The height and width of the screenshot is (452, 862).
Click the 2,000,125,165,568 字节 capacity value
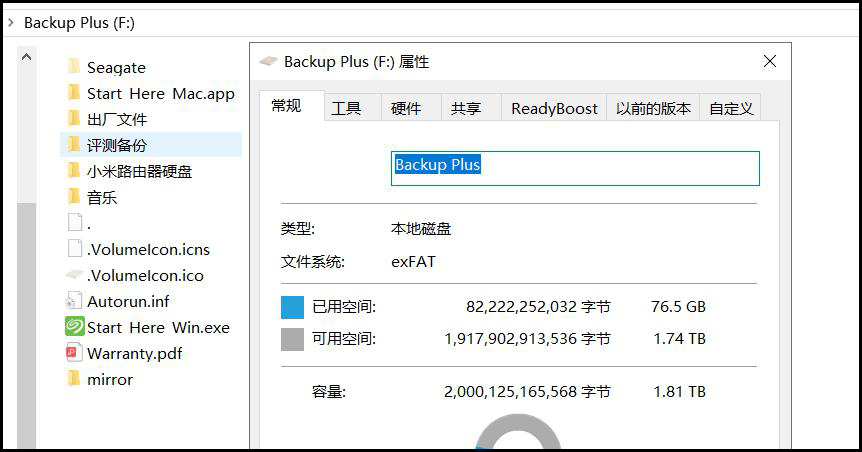tap(527, 392)
